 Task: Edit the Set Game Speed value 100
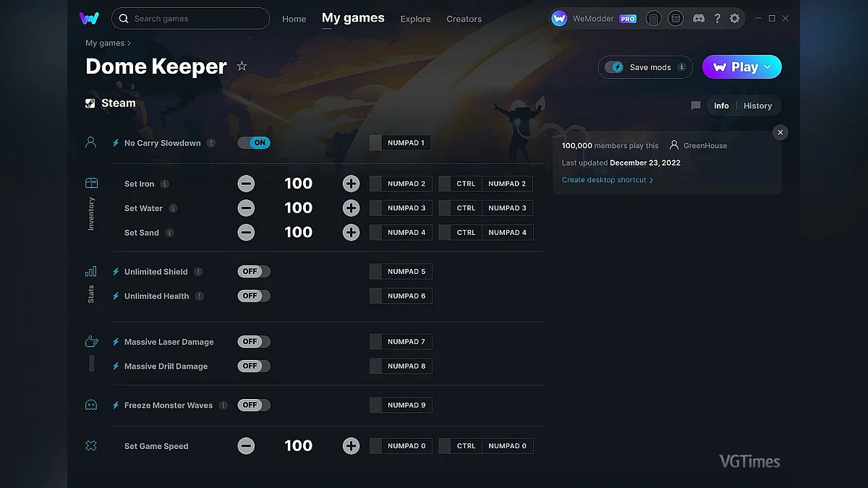(x=298, y=446)
